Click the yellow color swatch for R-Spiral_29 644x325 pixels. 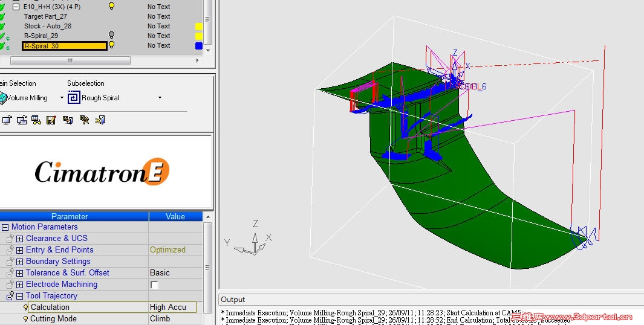(199, 36)
